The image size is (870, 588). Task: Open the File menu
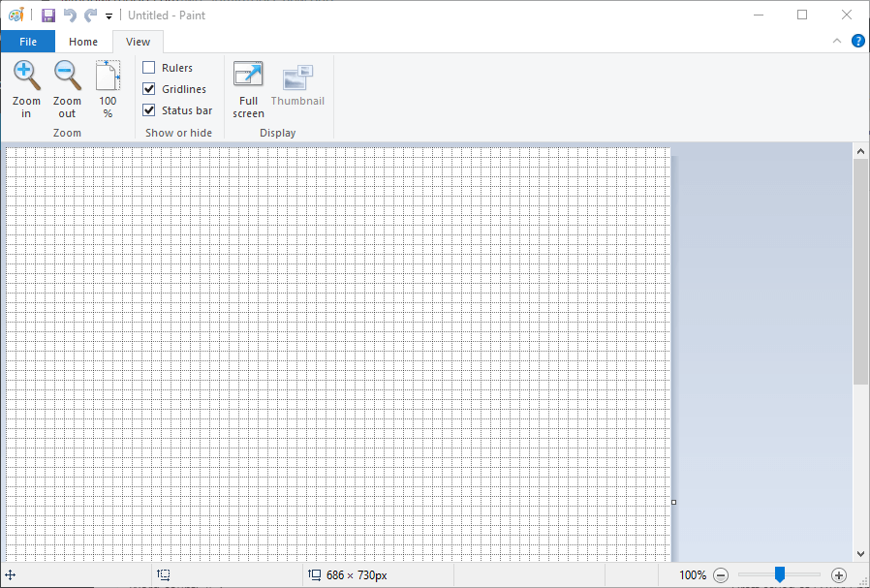[28, 42]
